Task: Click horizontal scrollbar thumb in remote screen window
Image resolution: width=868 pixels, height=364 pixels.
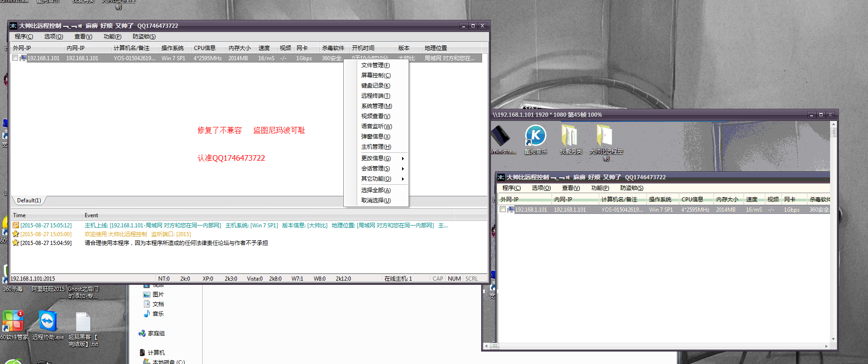Action: pos(495,346)
